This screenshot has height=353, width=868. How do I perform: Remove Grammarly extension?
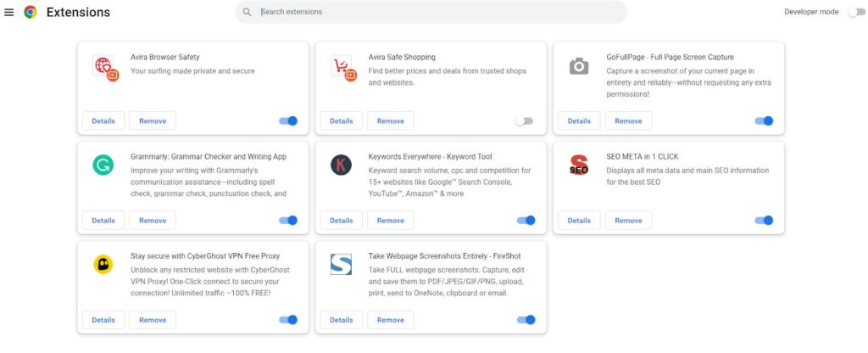click(x=153, y=220)
